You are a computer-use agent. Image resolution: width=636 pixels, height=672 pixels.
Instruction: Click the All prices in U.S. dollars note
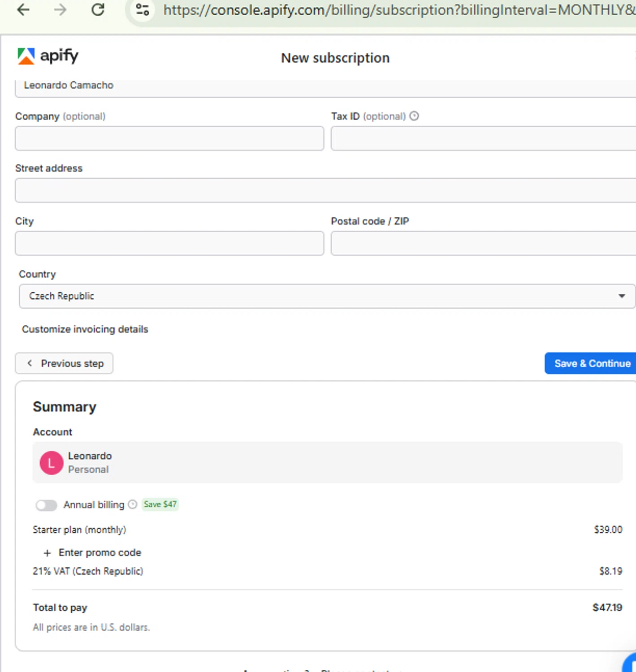pos(91,627)
